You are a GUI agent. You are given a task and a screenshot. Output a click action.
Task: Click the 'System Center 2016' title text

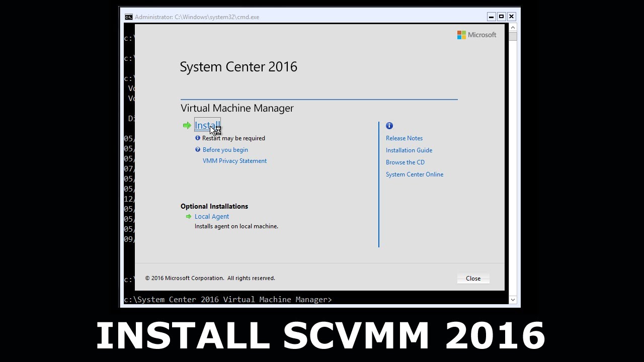tap(238, 67)
